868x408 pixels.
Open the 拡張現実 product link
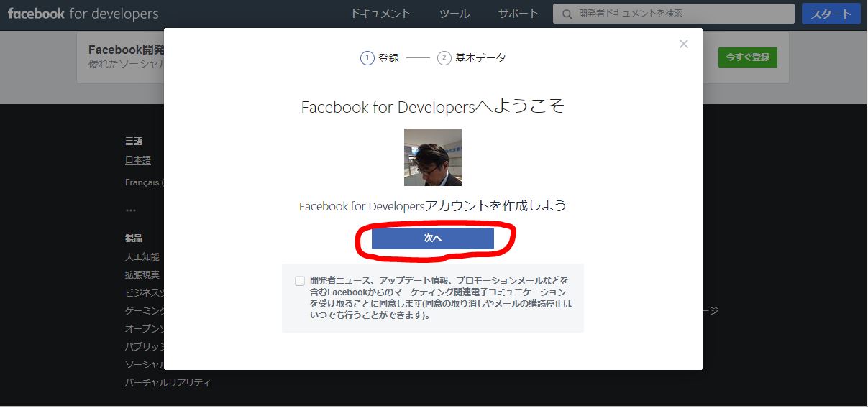[x=142, y=274]
